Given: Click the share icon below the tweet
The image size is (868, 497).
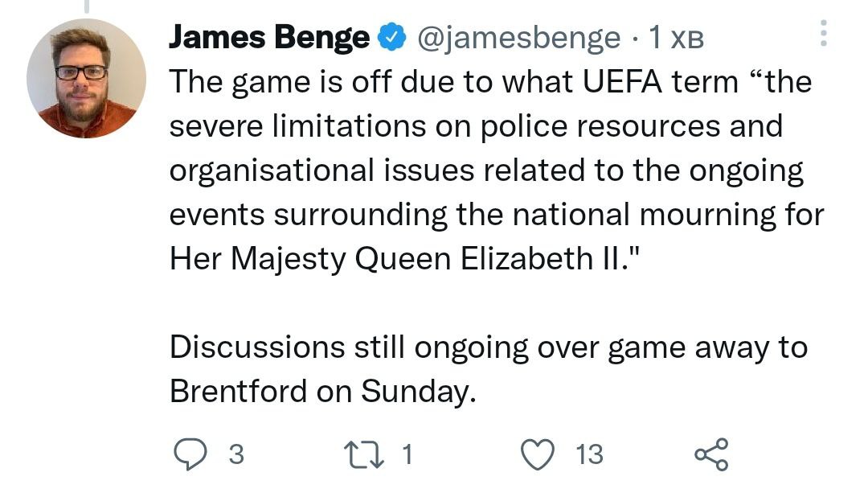Looking at the screenshot, I should coord(711,454).
